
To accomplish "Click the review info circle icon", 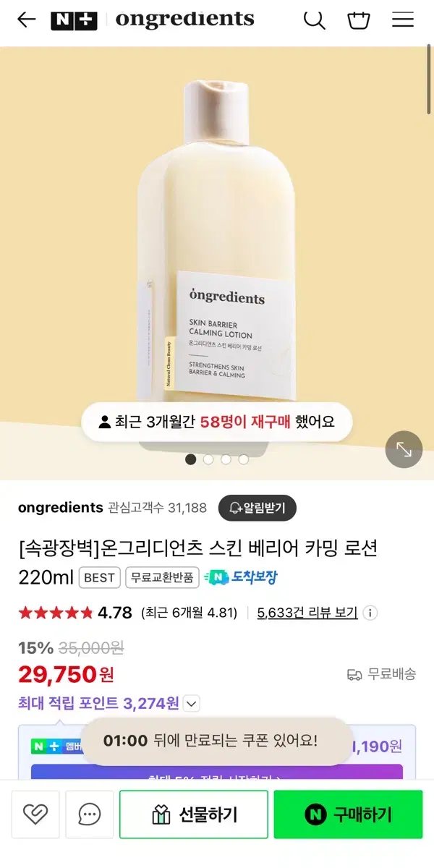I will 370,613.
